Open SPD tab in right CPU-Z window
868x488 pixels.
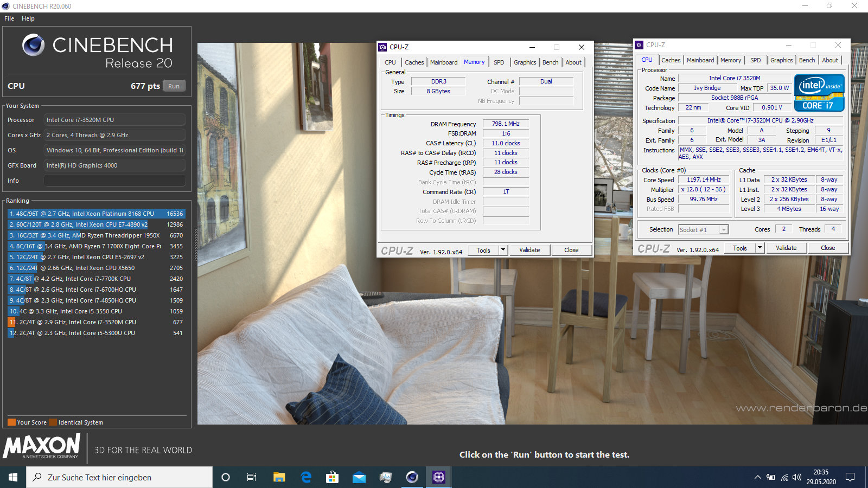756,60
